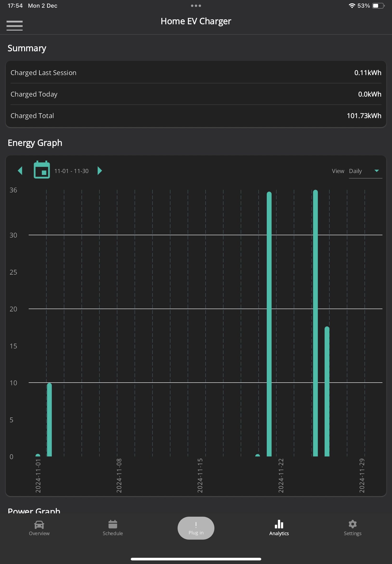Go to previous date range arrow
The width and height of the screenshot is (392, 564).
[x=20, y=171]
